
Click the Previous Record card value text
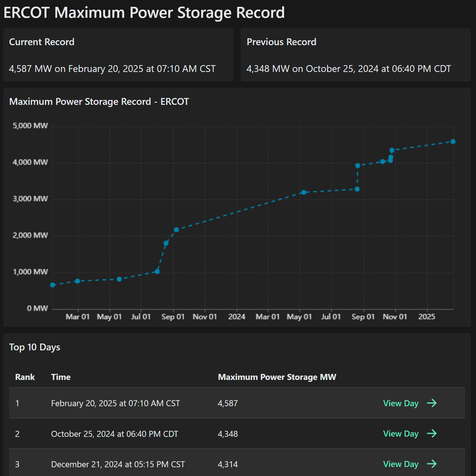click(x=349, y=69)
